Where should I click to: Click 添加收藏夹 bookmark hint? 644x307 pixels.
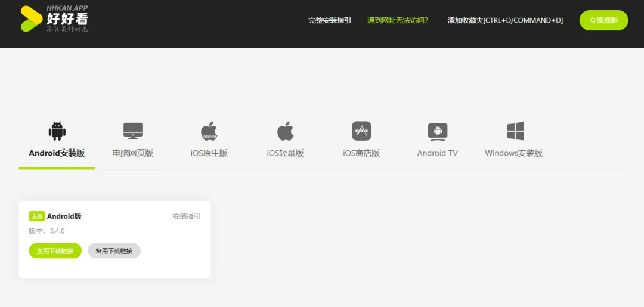[x=505, y=20]
